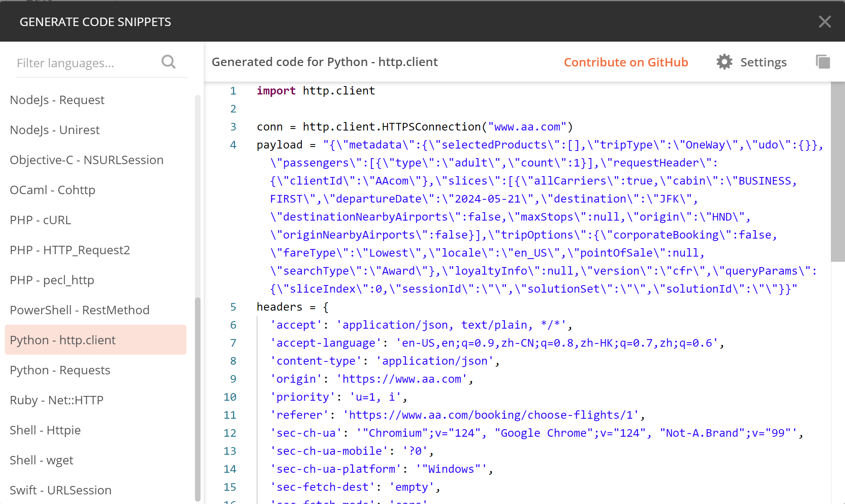Image resolution: width=845 pixels, height=504 pixels.
Task: Click the 'GENERATE CODE SNIPPETS' title text
Action: (x=95, y=22)
